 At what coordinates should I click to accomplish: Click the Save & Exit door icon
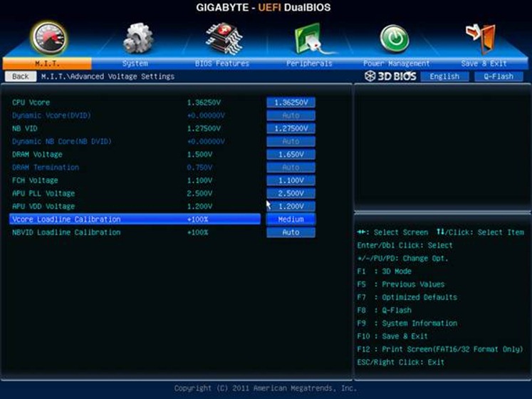coord(481,38)
